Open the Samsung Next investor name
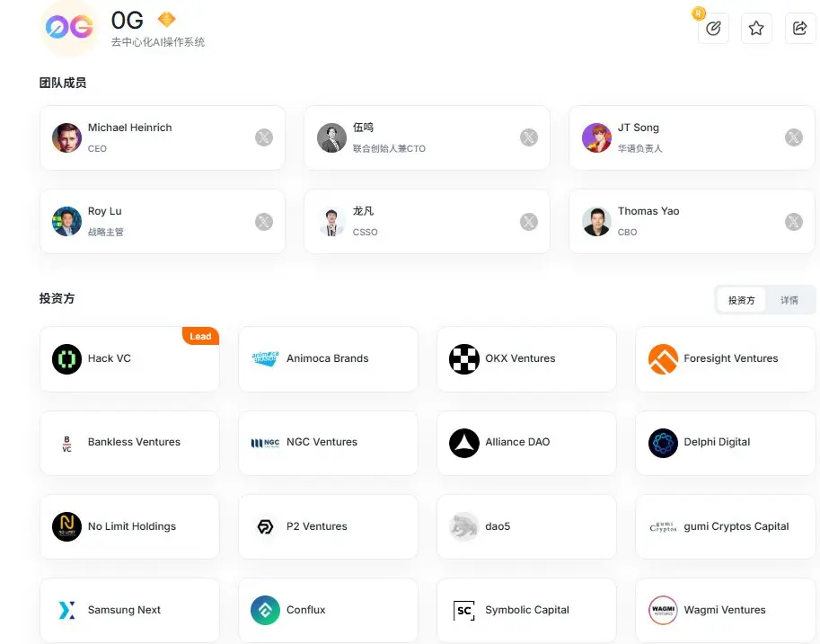The height and width of the screenshot is (644, 820). pyautogui.click(x=124, y=610)
